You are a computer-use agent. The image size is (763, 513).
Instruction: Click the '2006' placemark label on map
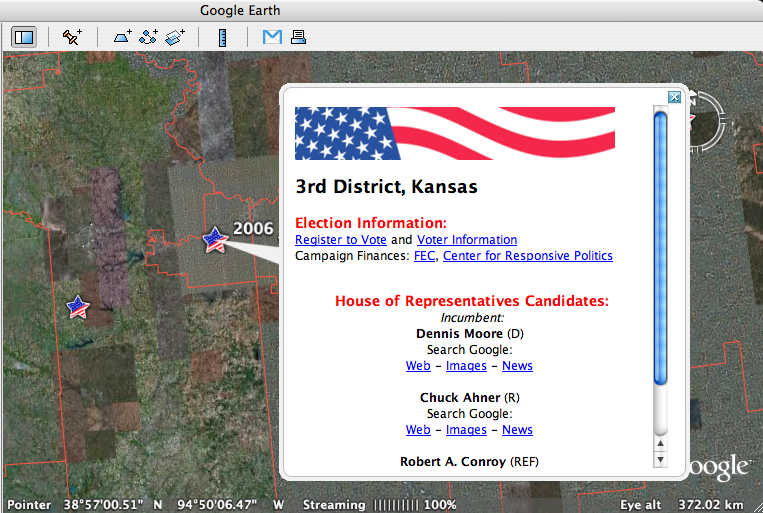[253, 228]
